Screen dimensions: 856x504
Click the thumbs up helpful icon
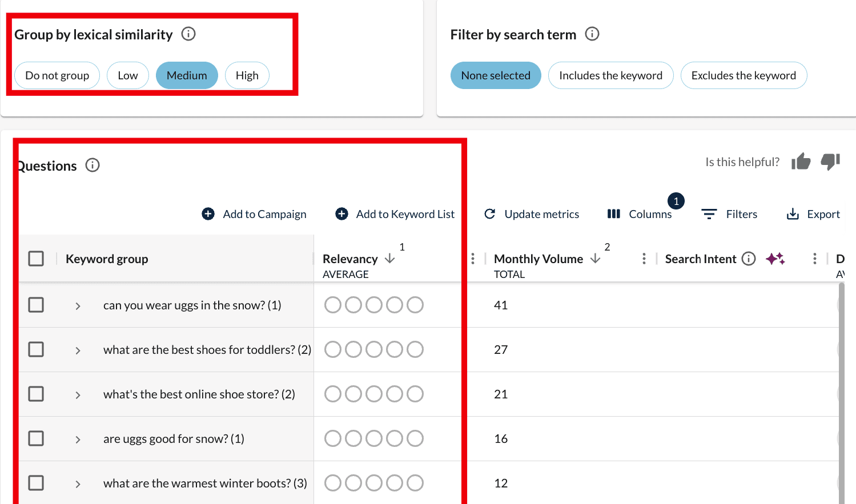[801, 162]
